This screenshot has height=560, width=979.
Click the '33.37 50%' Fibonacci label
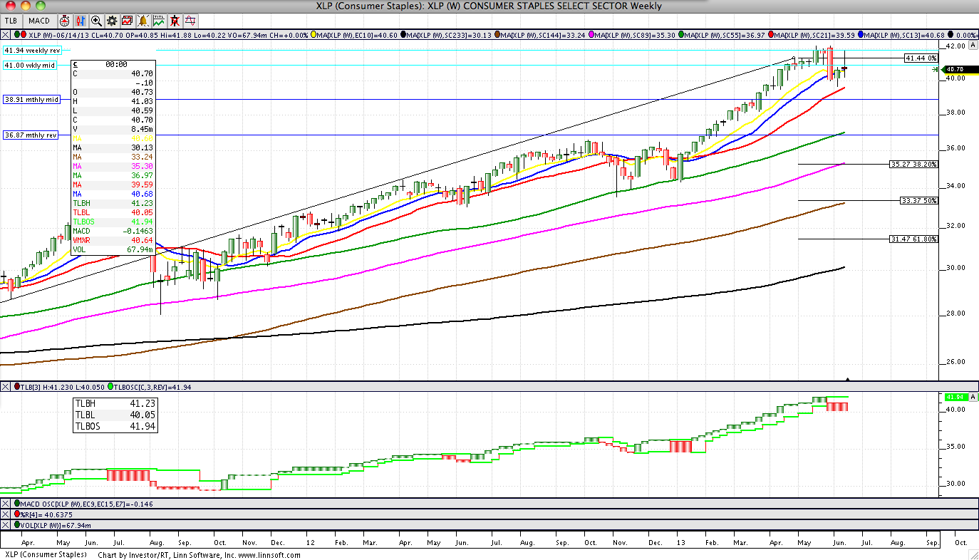coord(919,200)
